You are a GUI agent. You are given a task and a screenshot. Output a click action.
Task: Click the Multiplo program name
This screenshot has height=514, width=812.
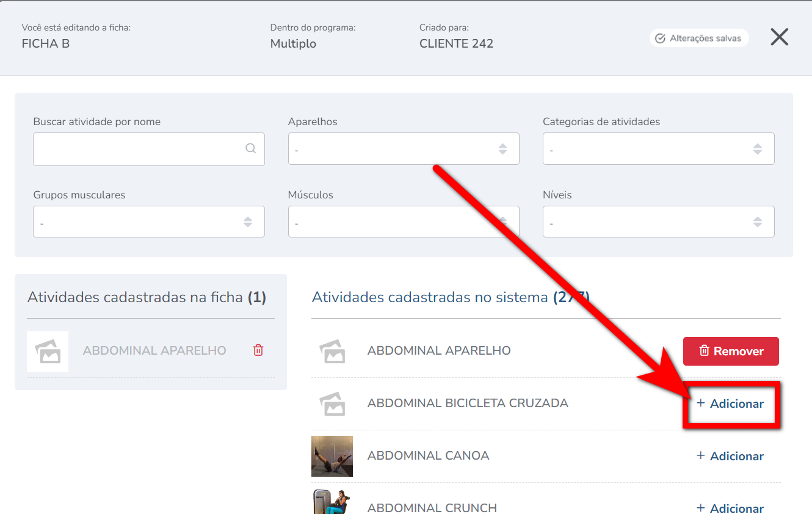[x=293, y=43]
